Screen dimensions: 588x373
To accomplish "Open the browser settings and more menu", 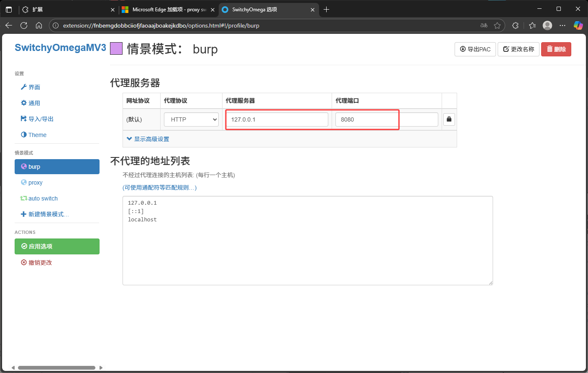I will coord(562,25).
